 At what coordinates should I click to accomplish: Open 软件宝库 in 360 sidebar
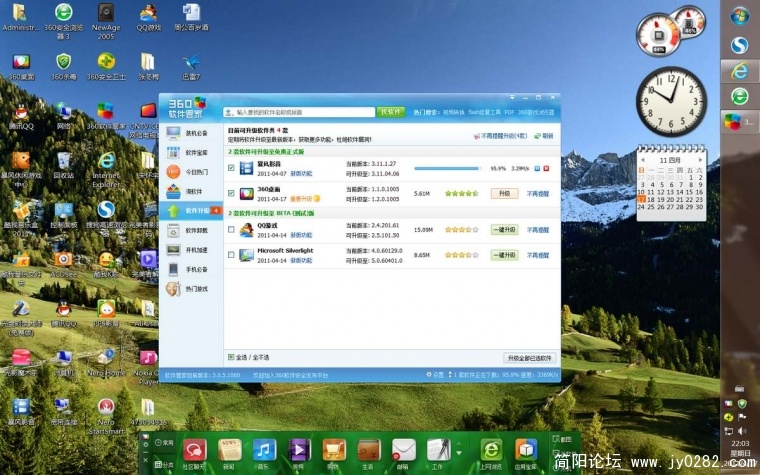point(191,153)
